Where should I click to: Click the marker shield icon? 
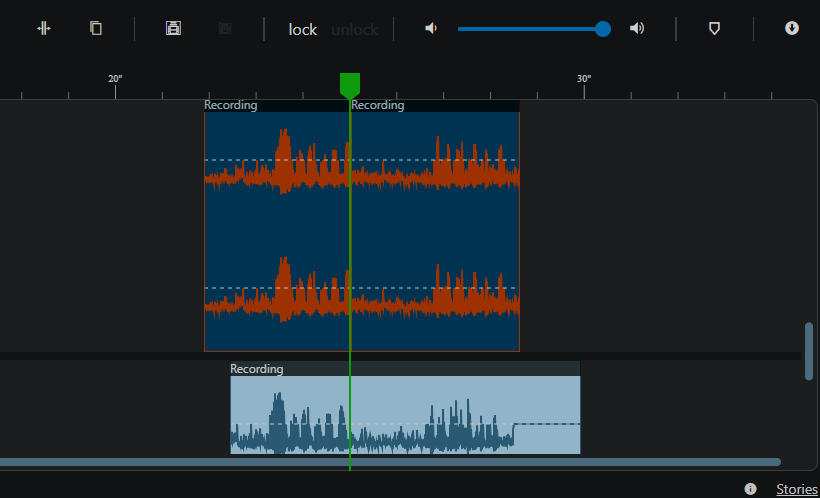[714, 28]
